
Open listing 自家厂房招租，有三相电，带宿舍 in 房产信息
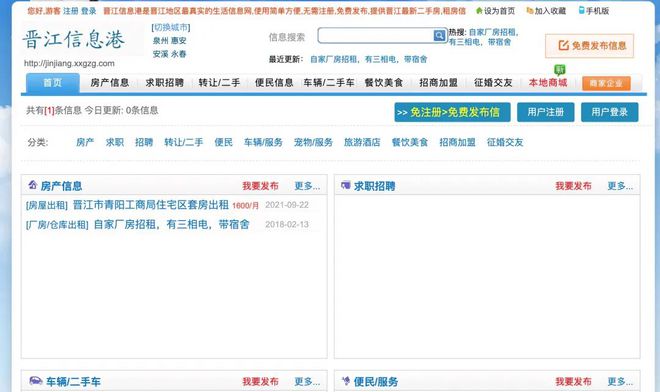click(x=171, y=224)
